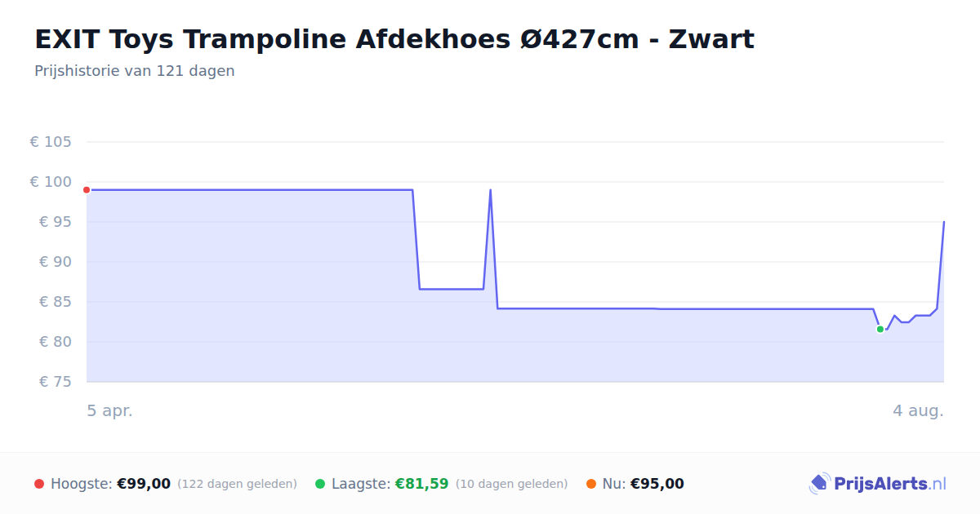980x514 pixels.
Task: Click the orange dot beside Nu legend
Action: (591, 484)
